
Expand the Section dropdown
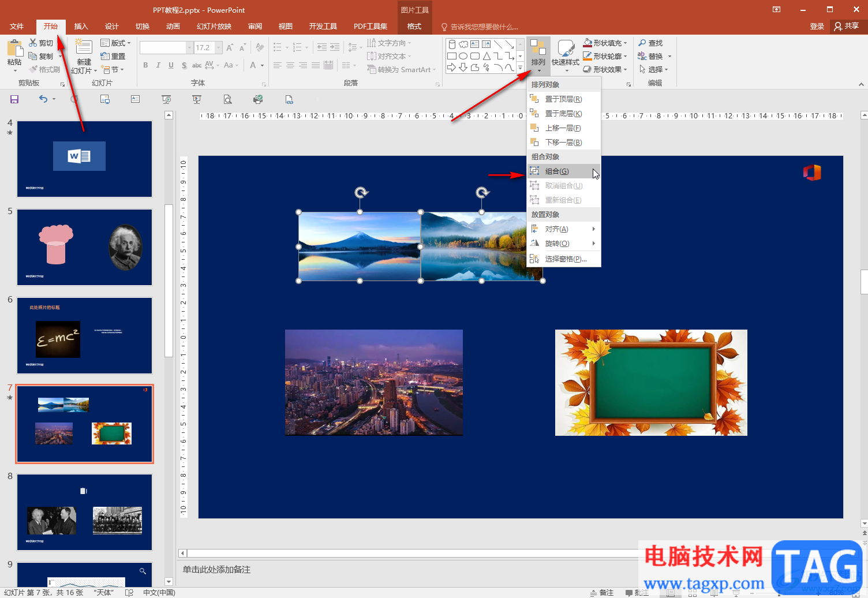click(x=113, y=69)
